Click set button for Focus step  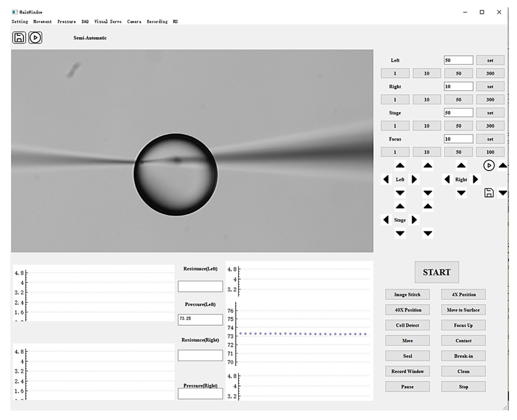[x=490, y=139]
